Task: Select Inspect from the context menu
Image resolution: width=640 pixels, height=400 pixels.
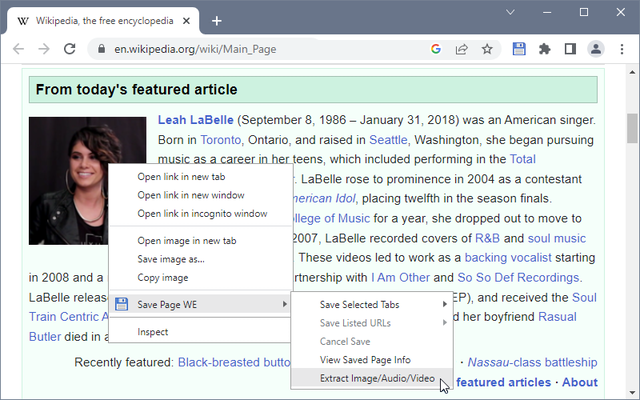Action: point(200,332)
